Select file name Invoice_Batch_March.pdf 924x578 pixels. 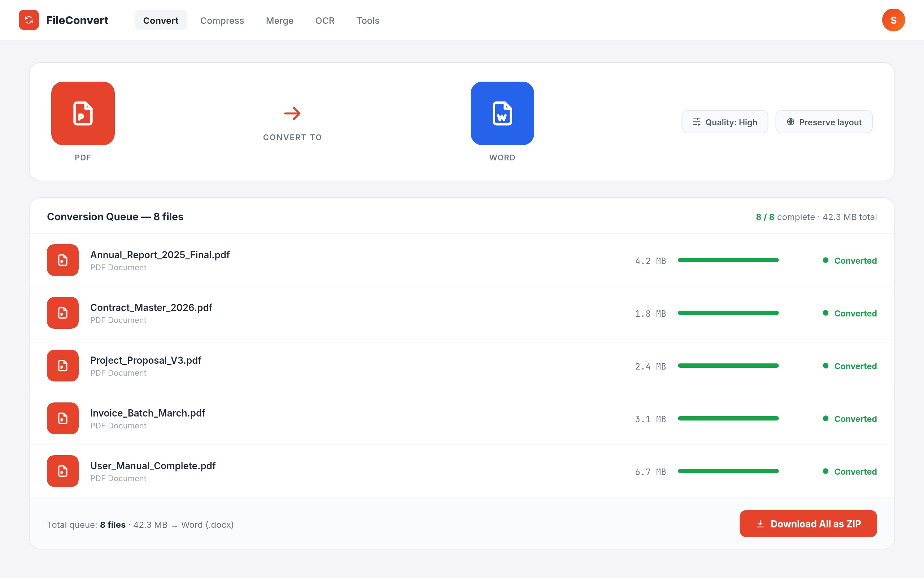(x=147, y=413)
